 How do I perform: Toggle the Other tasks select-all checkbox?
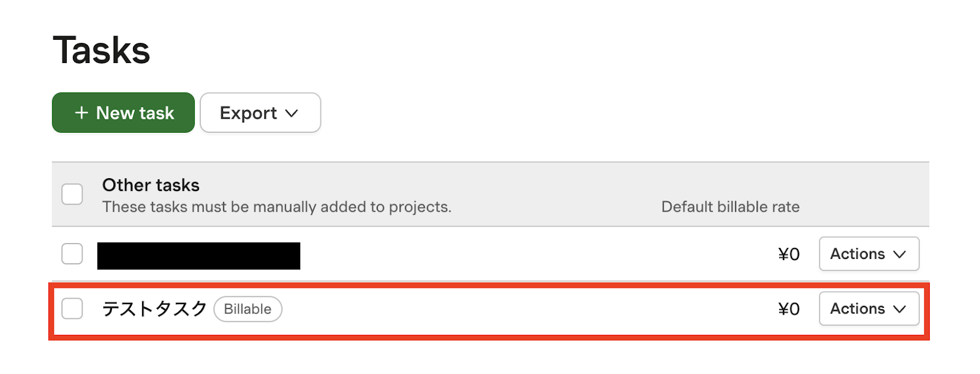click(72, 194)
